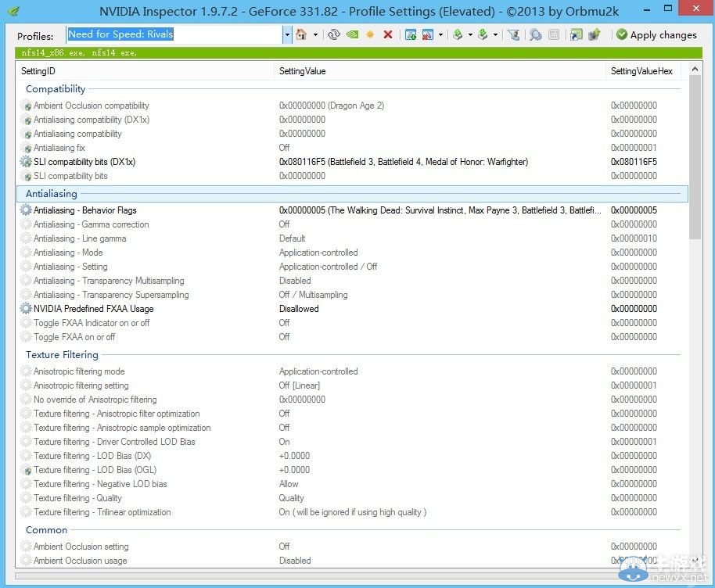Click the green NVIDIA logo toolbar icon
715x588 pixels.
coord(352,34)
